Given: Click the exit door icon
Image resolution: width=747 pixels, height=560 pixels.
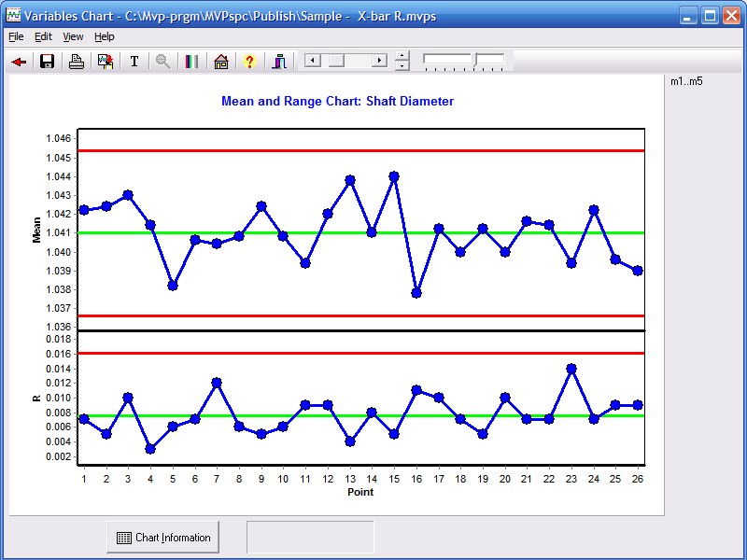Looking at the screenshot, I should click(x=278, y=62).
